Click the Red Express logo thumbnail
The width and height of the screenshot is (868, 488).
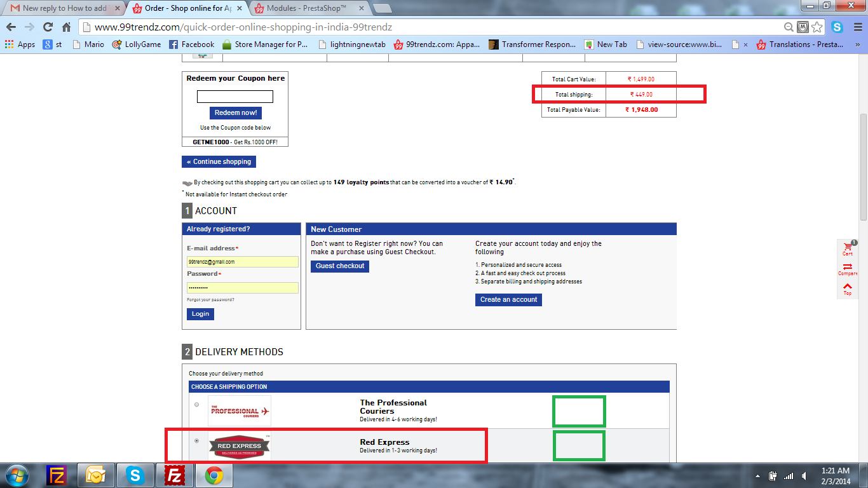tap(240, 446)
